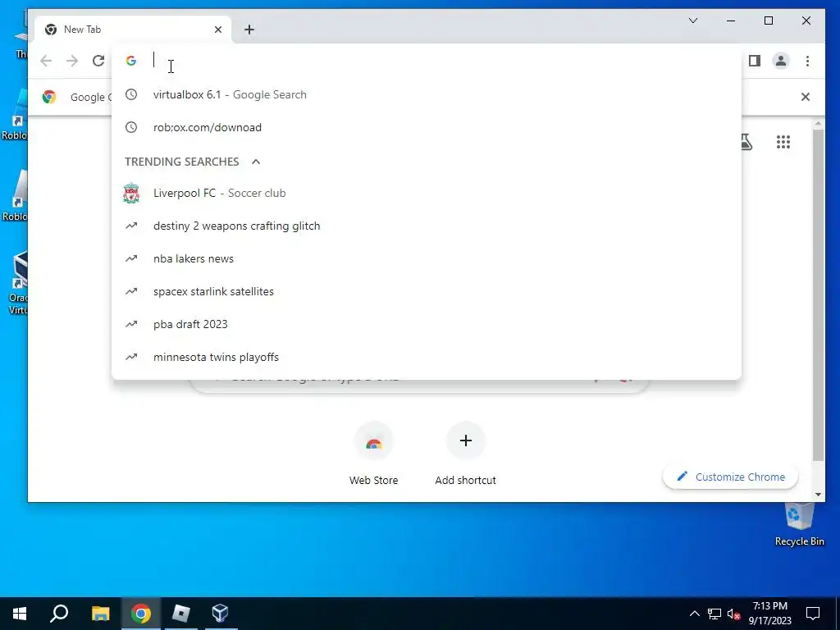
Task: Select the Recycle Bin desktop icon
Action: point(799,524)
